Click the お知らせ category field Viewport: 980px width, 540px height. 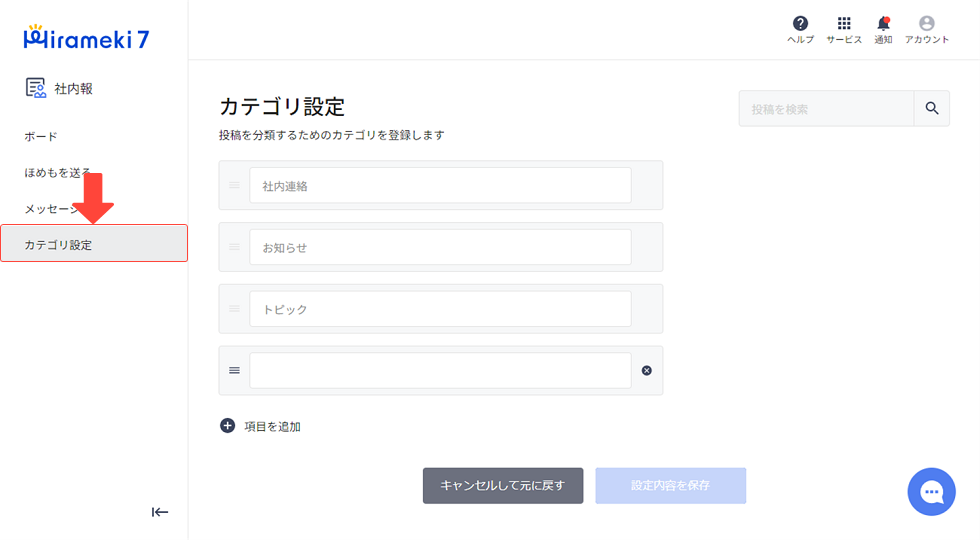[x=440, y=247]
